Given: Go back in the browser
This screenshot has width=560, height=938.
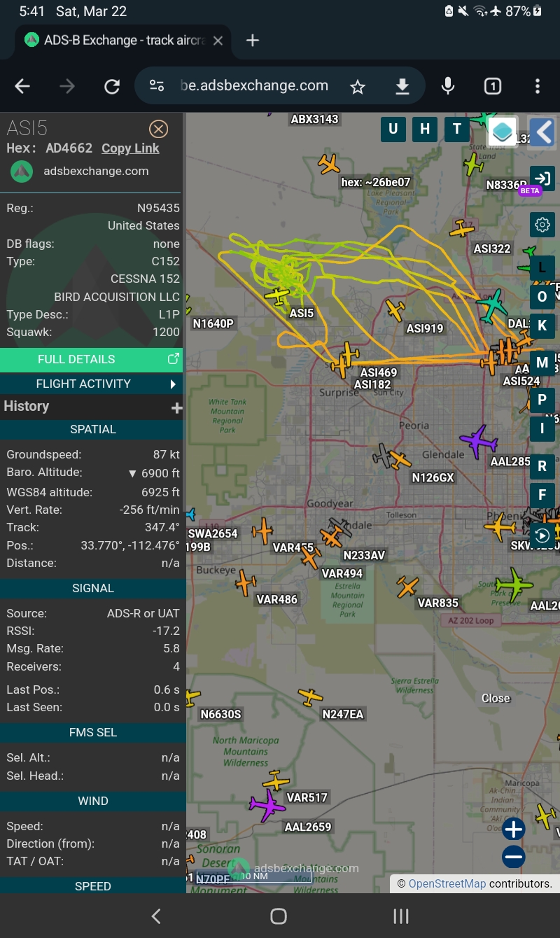Looking at the screenshot, I should click(x=22, y=86).
